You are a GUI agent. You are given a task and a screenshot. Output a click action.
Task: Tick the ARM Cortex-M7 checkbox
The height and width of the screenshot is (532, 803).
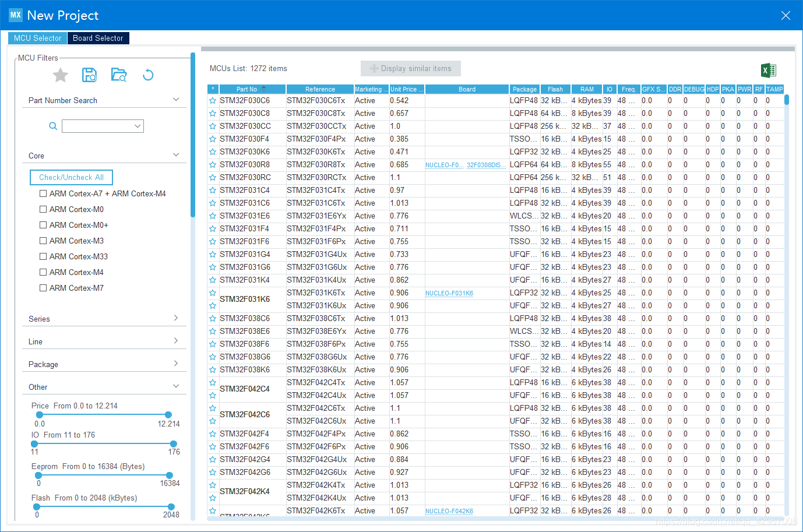[43, 288]
